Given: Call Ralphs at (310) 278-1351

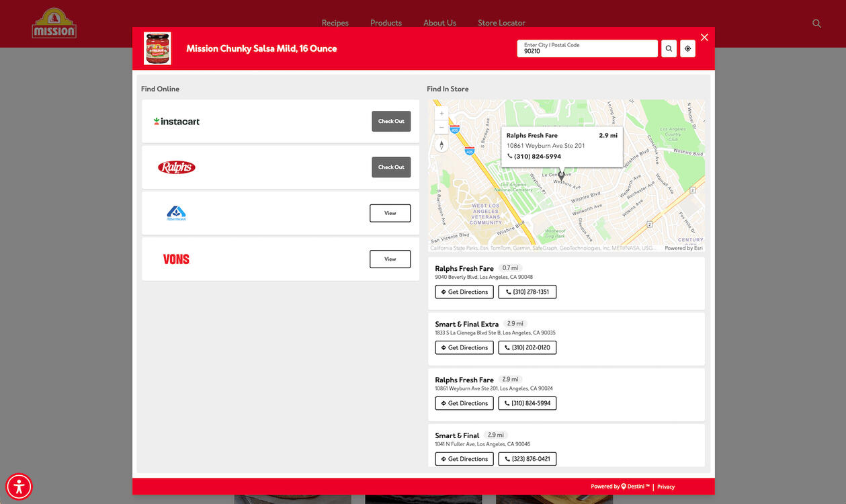Looking at the screenshot, I should (527, 292).
